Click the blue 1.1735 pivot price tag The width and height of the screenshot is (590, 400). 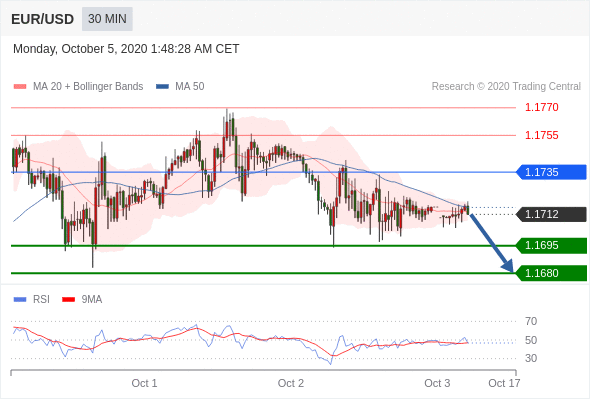pyautogui.click(x=551, y=172)
